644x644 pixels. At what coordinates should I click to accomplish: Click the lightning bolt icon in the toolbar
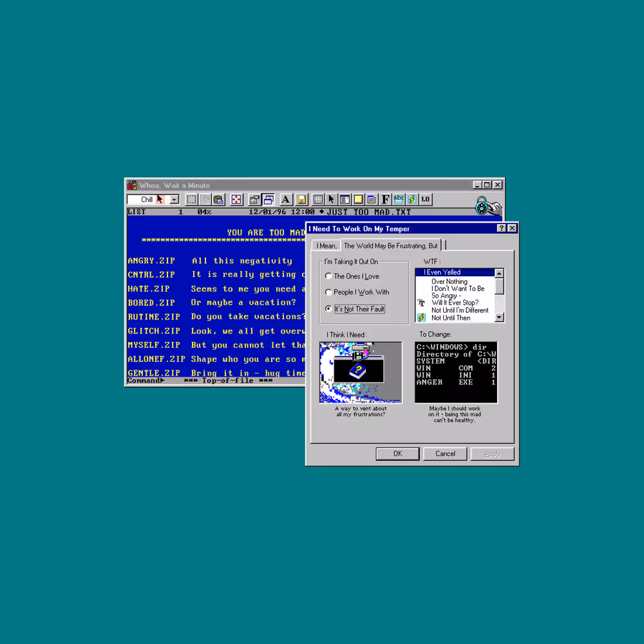[x=412, y=200]
